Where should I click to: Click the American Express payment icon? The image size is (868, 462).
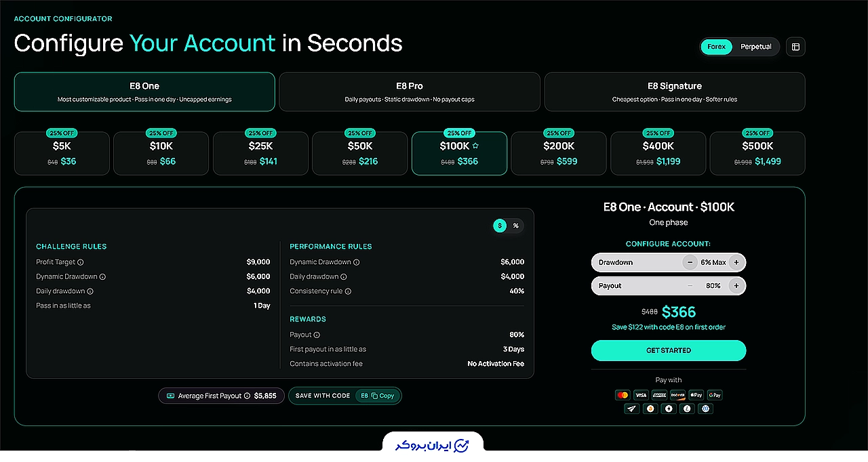tap(659, 395)
